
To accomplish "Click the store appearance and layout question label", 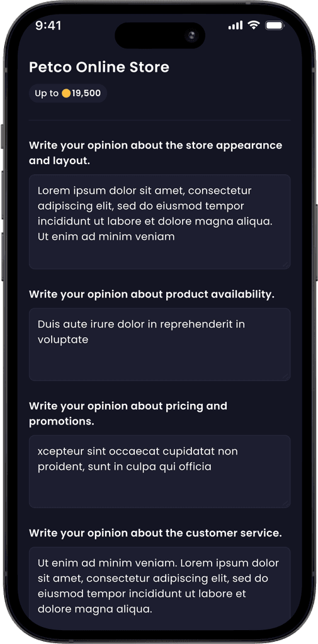I will click(156, 153).
